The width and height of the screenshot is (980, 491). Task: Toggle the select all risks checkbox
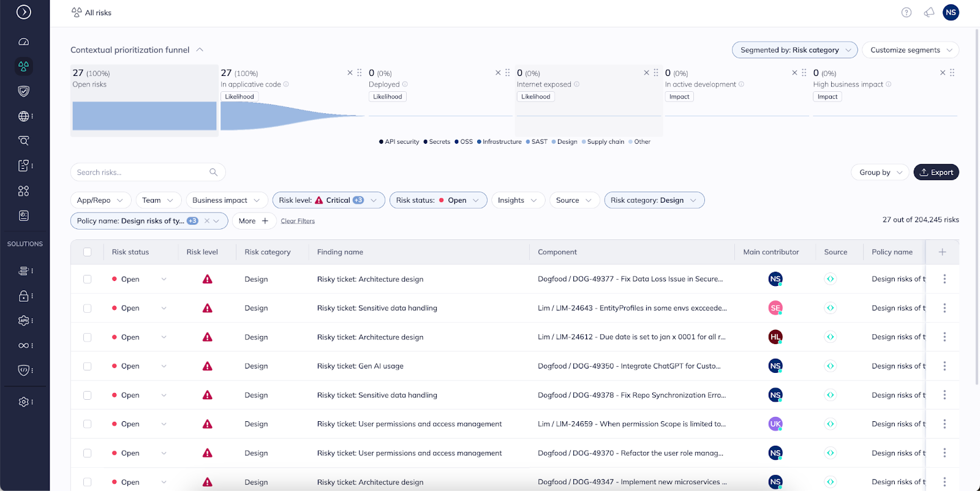pyautogui.click(x=88, y=252)
